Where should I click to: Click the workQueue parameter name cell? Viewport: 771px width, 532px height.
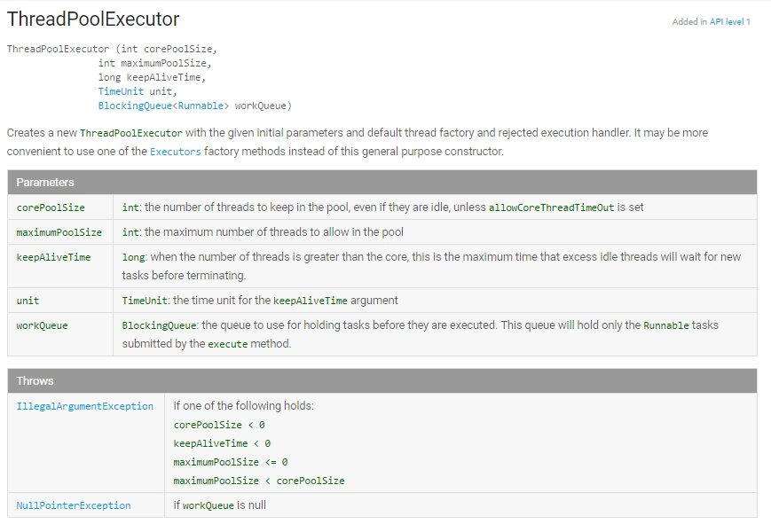(42, 325)
